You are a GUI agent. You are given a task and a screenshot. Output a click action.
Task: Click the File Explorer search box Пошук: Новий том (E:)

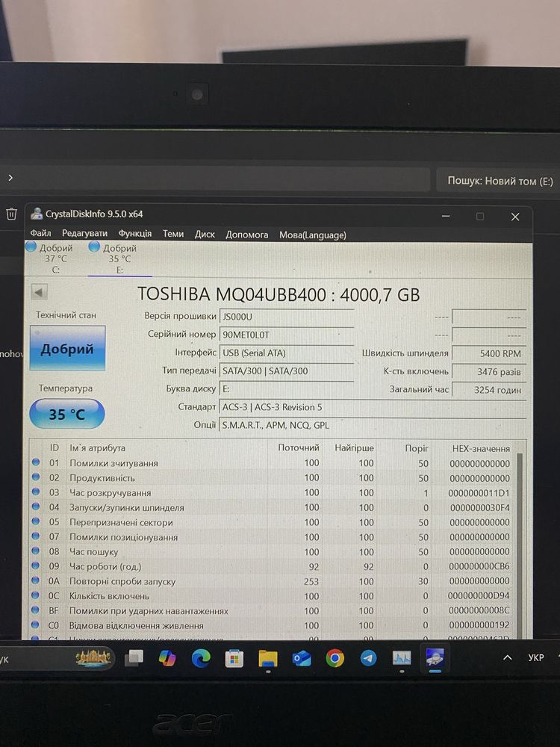[x=497, y=181]
